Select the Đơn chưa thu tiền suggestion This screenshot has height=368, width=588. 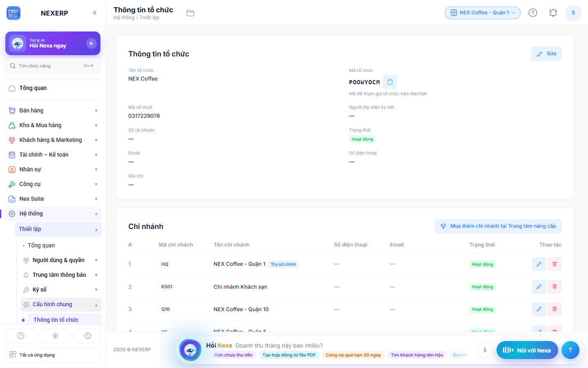click(234, 355)
